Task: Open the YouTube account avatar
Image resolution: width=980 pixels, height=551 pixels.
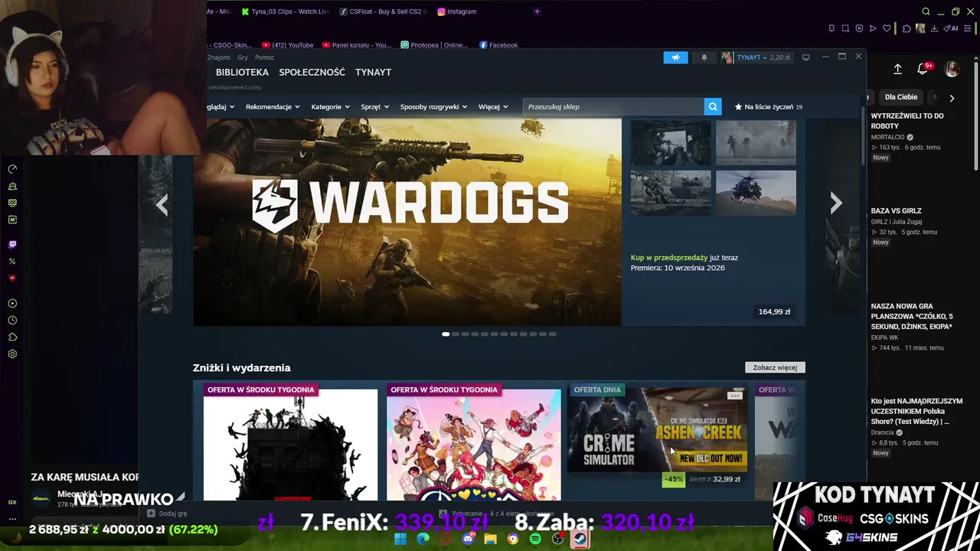Action: pos(952,69)
